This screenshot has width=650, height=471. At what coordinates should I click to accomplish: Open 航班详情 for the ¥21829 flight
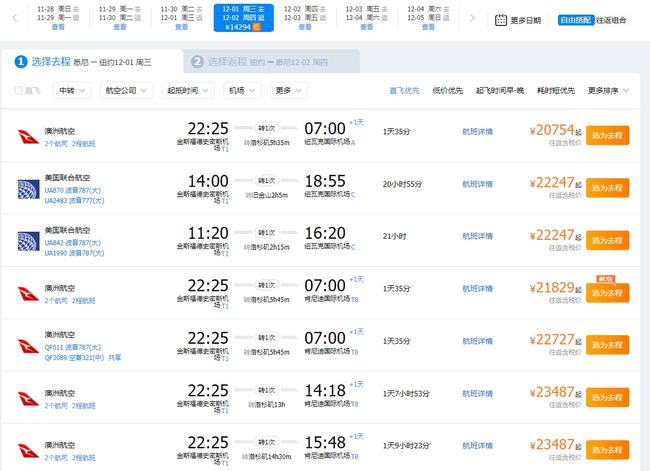point(477,289)
